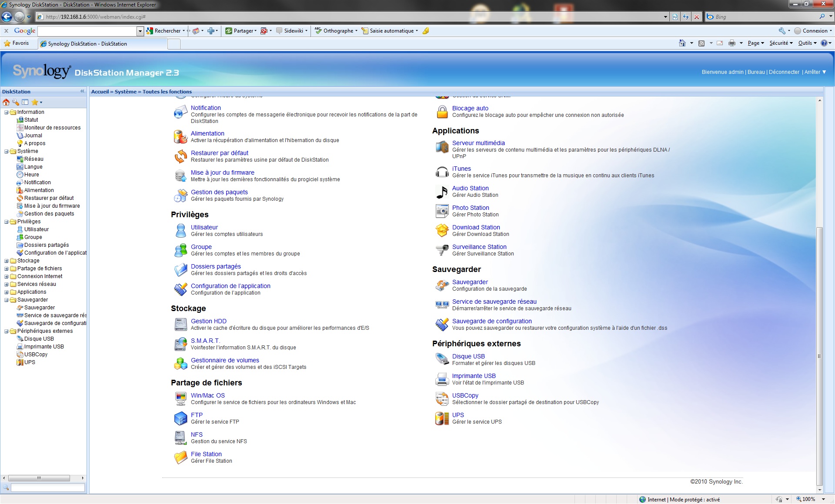This screenshot has height=504, width=835.
Task: Click the Surveillance Station camera icon
Action: 442,250
